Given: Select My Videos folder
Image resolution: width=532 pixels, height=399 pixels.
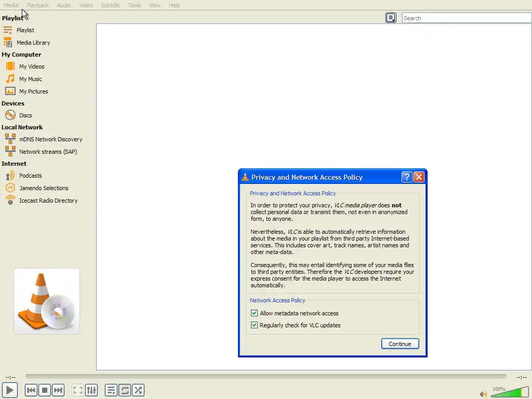Looking at the screenshot, I should click(25, 66).
